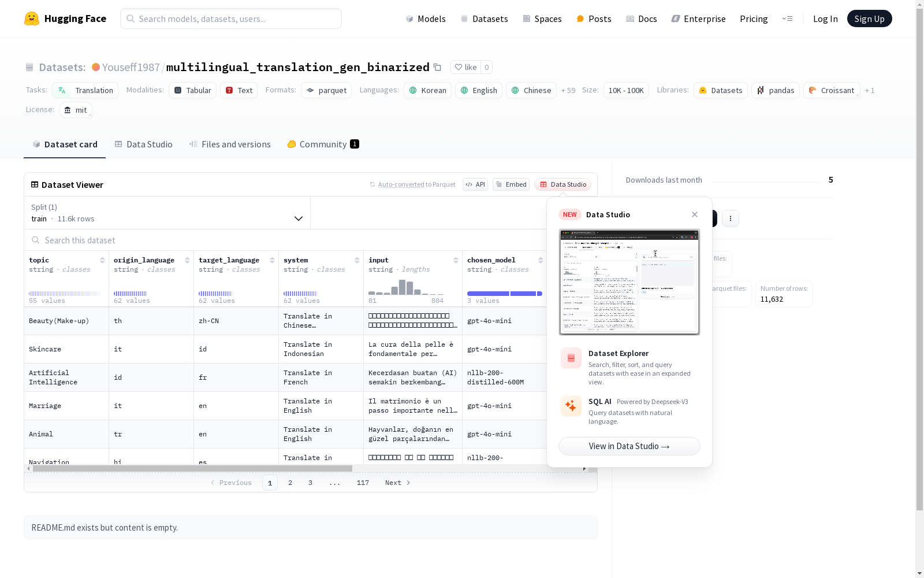This screenshot has width=924, height=578.
Task: Click the Translation task tag
Action: (85, 90)
